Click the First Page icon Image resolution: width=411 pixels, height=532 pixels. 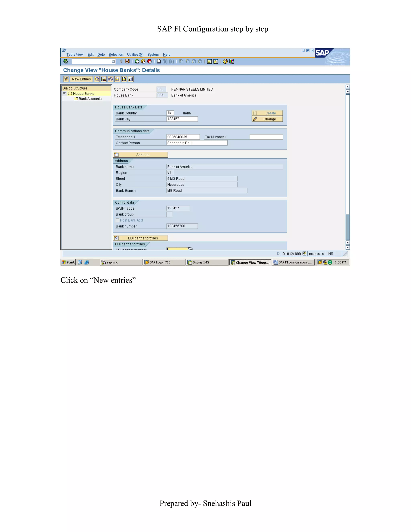coord(181,61)
